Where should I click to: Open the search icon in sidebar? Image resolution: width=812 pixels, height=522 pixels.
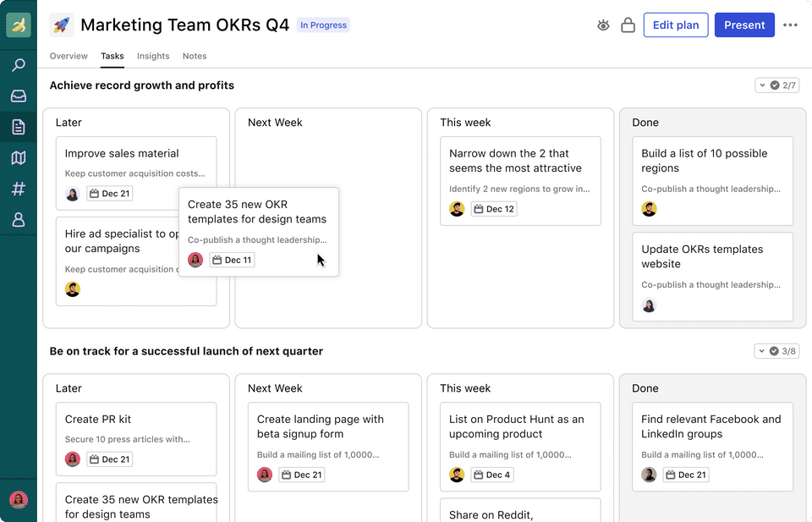pos(19,65)
